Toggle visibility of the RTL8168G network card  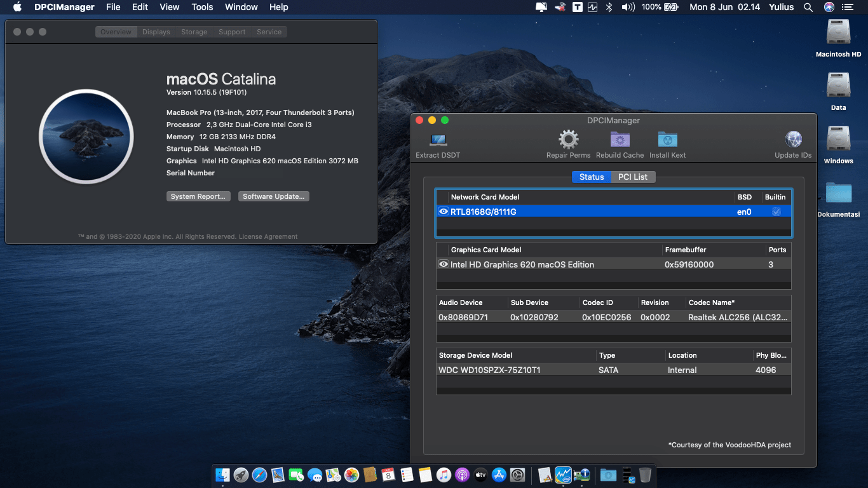coord(443,211)
